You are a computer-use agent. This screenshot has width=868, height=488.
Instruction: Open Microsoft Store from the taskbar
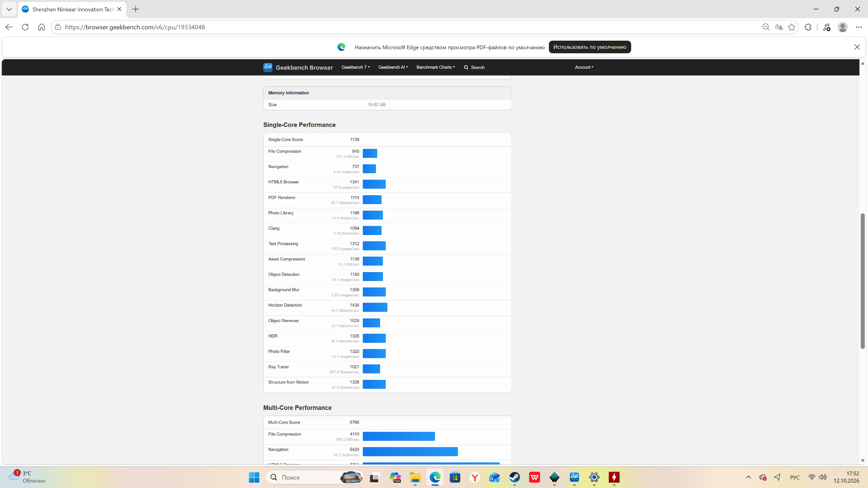pos(455,477)
